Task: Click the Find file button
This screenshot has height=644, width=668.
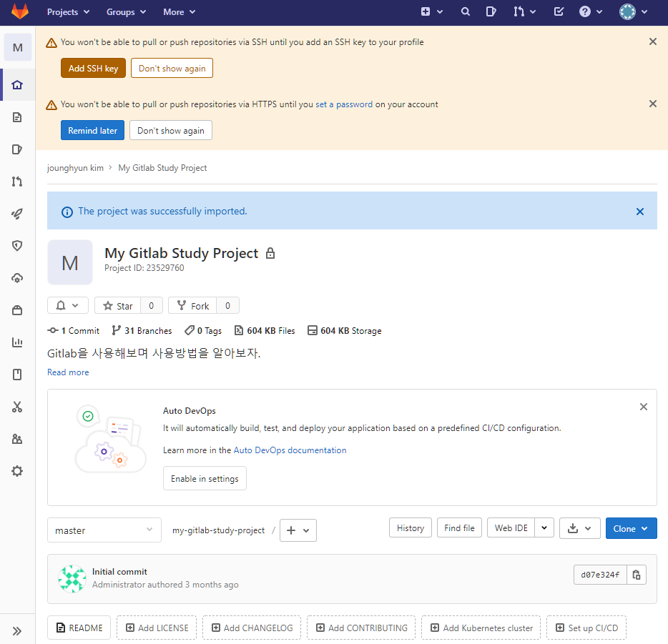Action: point(459,527)
